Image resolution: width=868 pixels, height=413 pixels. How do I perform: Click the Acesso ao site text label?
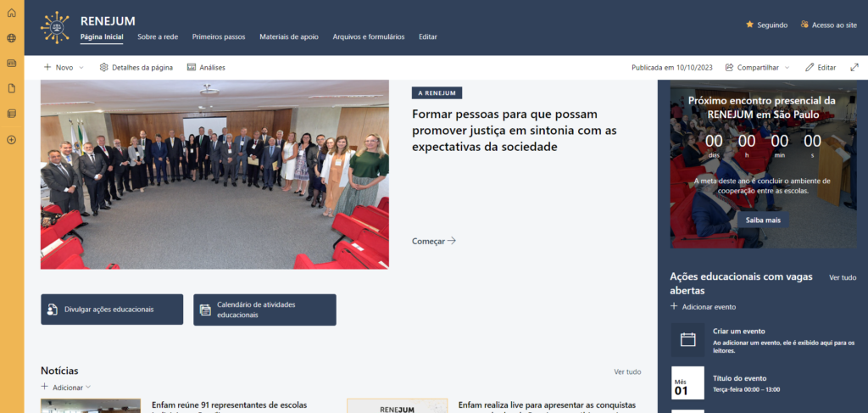coord(834,25)
